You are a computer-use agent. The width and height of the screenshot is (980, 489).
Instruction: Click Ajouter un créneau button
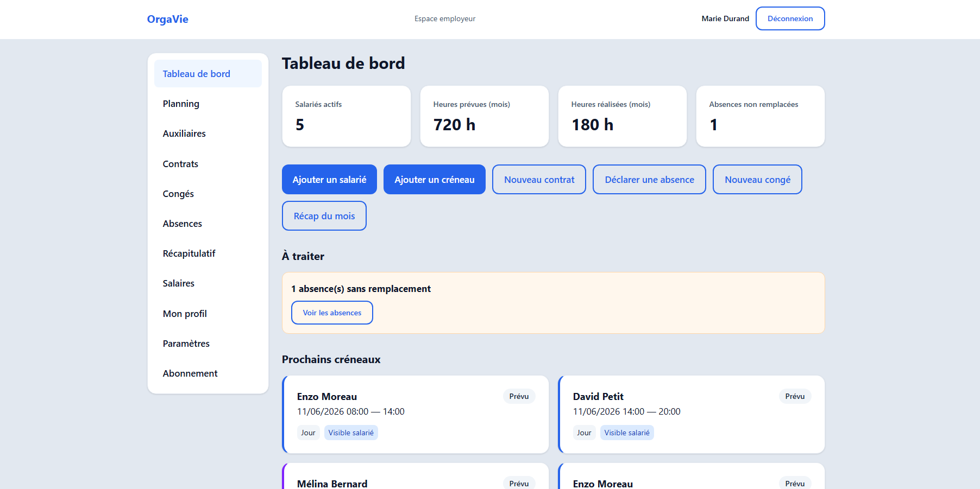point(435,180)
